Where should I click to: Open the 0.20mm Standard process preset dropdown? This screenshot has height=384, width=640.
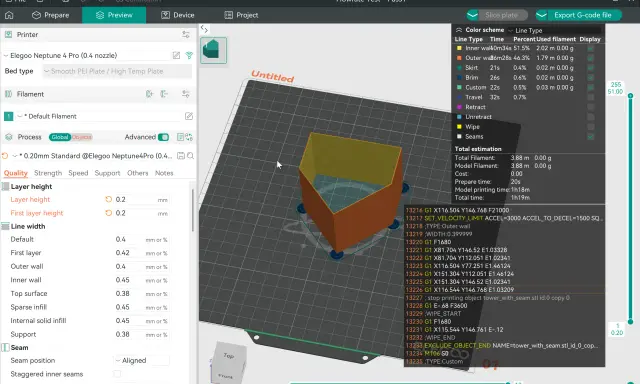93,156
